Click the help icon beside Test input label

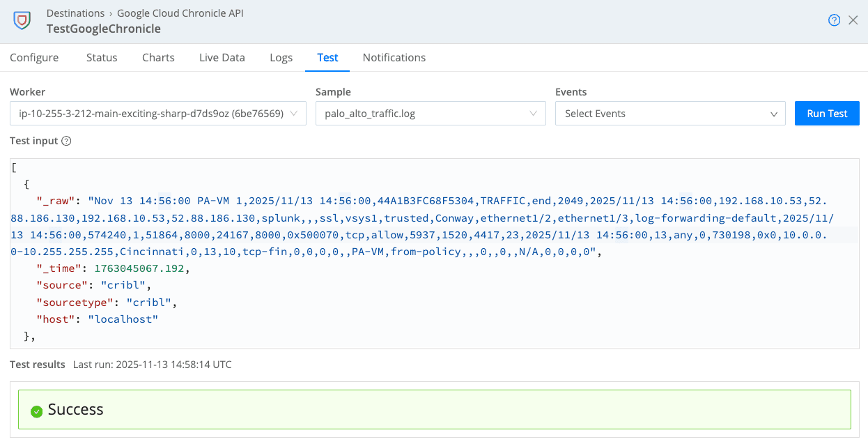pos(65,141)
